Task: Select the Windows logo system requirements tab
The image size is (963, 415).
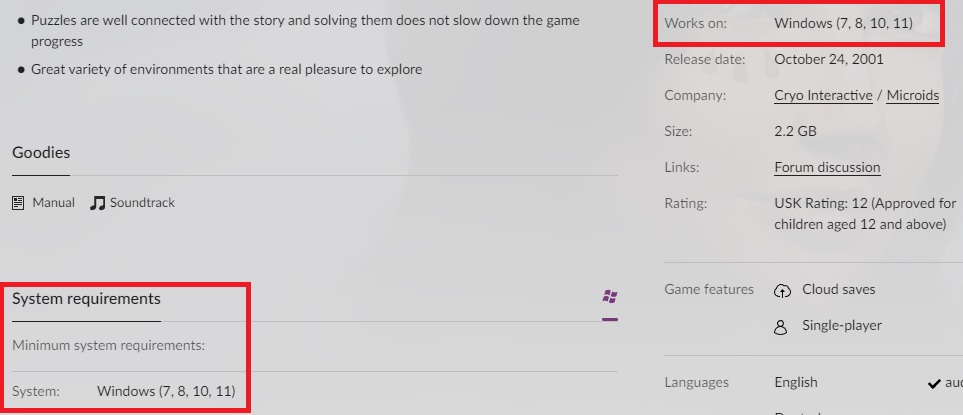Action: coord(610,297)
